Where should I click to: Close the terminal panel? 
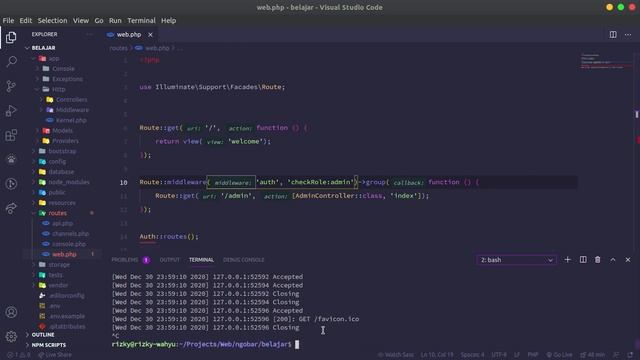[x=628, y=260]
